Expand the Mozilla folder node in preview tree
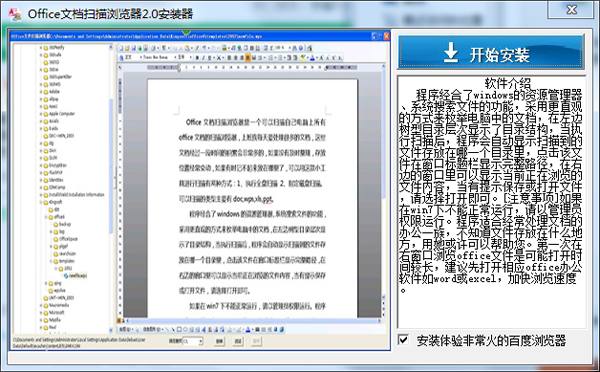 point(41,320)
